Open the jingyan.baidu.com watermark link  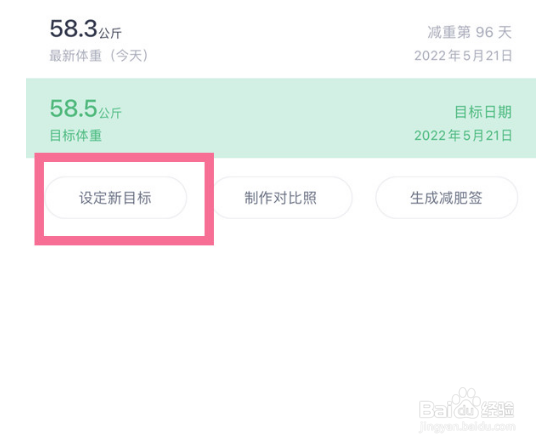click(467, 426)
